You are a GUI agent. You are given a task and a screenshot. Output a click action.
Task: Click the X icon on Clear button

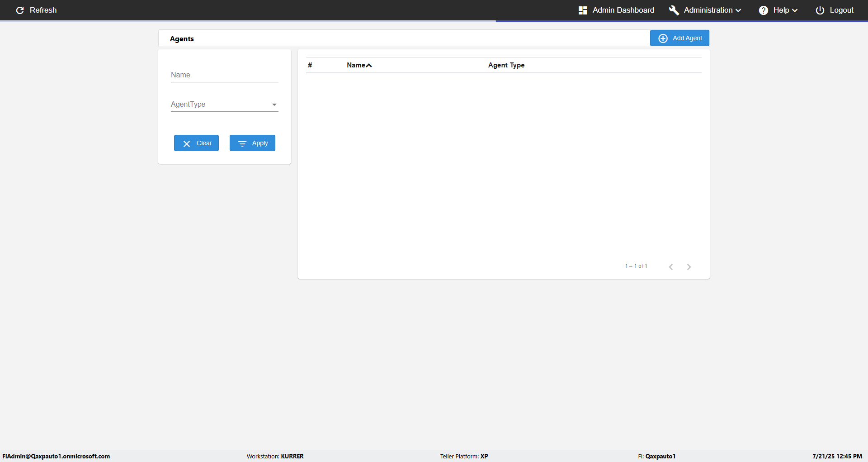coord(187,143)
